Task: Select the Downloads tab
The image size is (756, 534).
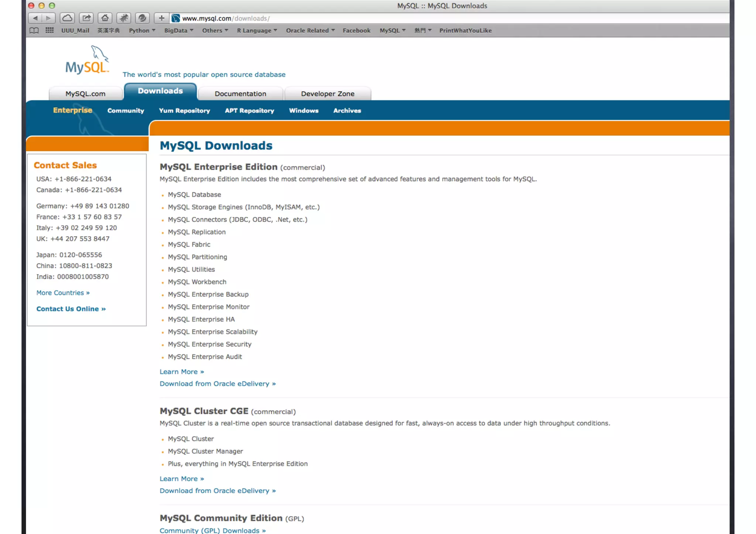Action: point(160,91)
